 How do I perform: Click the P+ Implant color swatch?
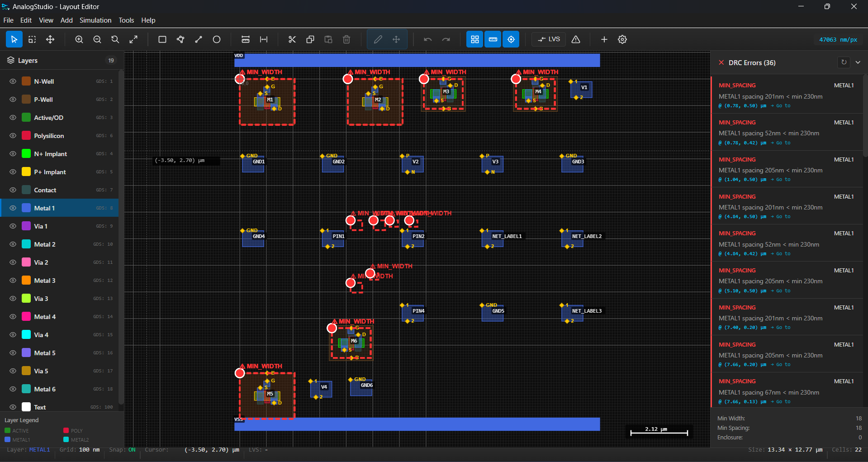tap(26, 172)
